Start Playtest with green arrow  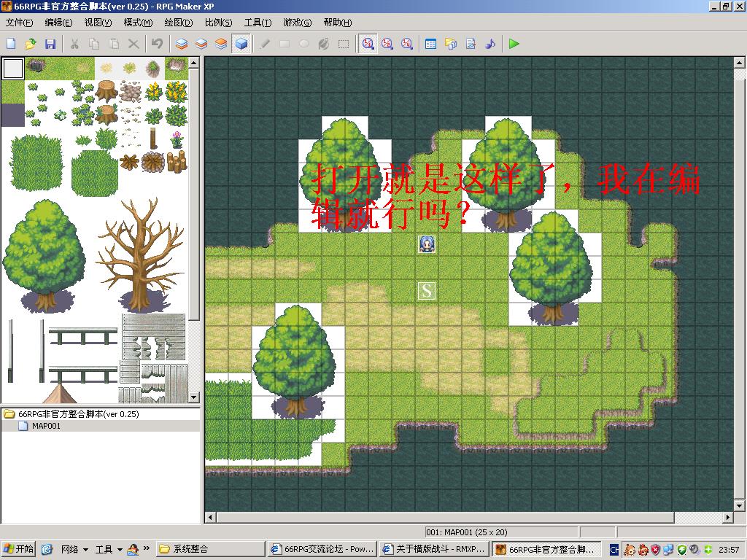514,44
